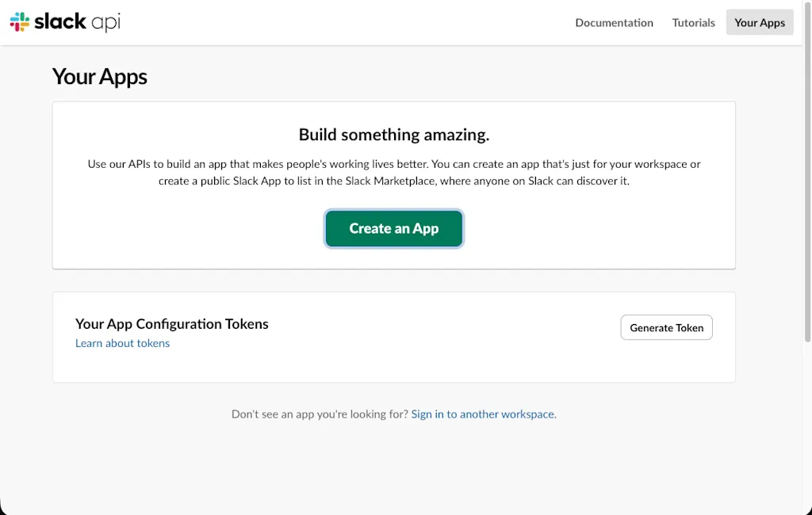Click the "Don't see an app" text
The height and width of the screenshot is (515, 812).
click(320, 414)
